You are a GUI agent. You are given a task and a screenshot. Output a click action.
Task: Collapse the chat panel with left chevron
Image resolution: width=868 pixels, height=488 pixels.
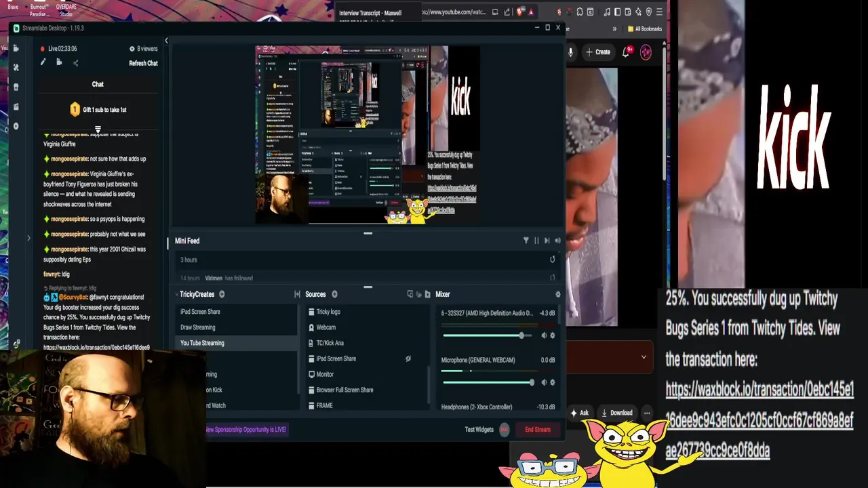pos(166,41)
